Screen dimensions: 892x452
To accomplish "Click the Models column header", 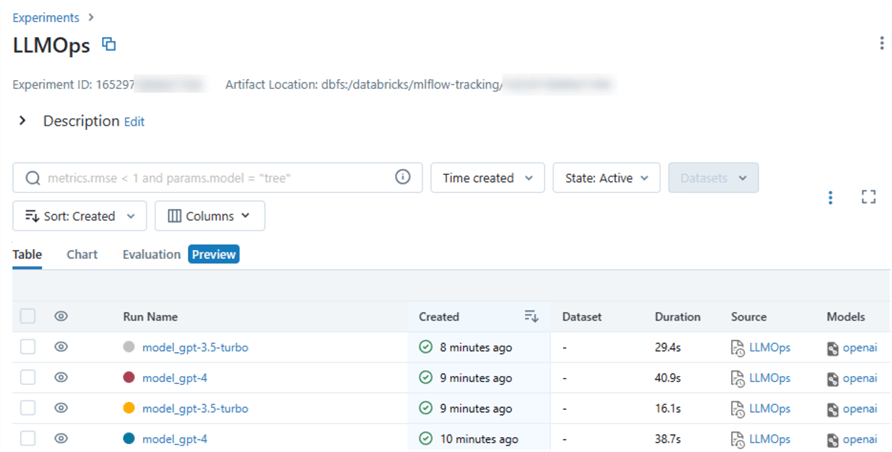I will click(x=846, y=317).
